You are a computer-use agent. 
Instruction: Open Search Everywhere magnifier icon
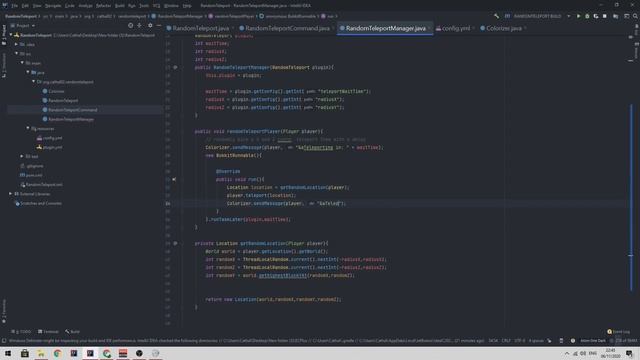click(635, 16)
